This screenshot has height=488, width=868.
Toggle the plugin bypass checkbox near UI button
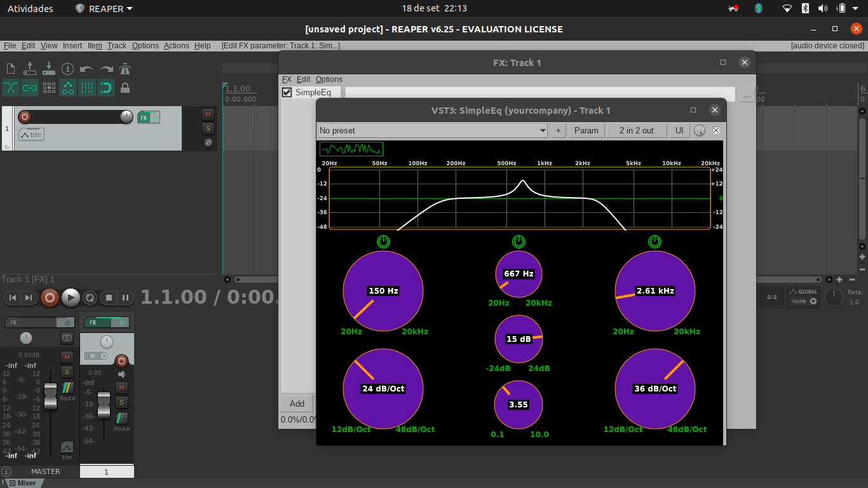click(716, 130)
